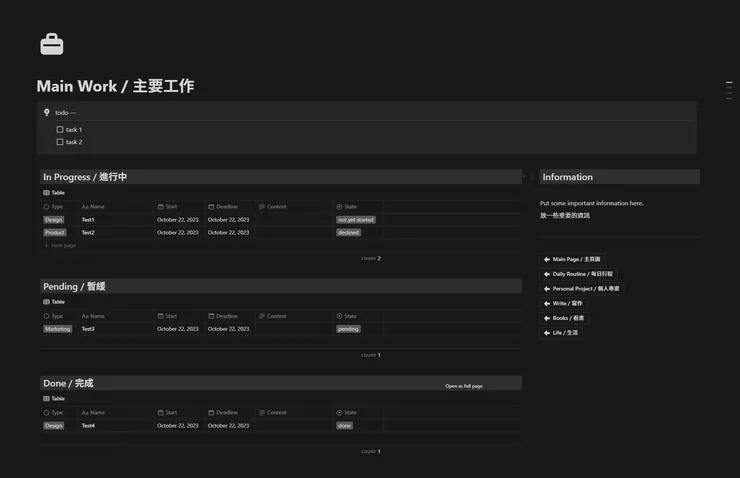Viewport: 740px width, 478px height.
Task: Click the arrow icon beside Books
Action: pos(547,318)
